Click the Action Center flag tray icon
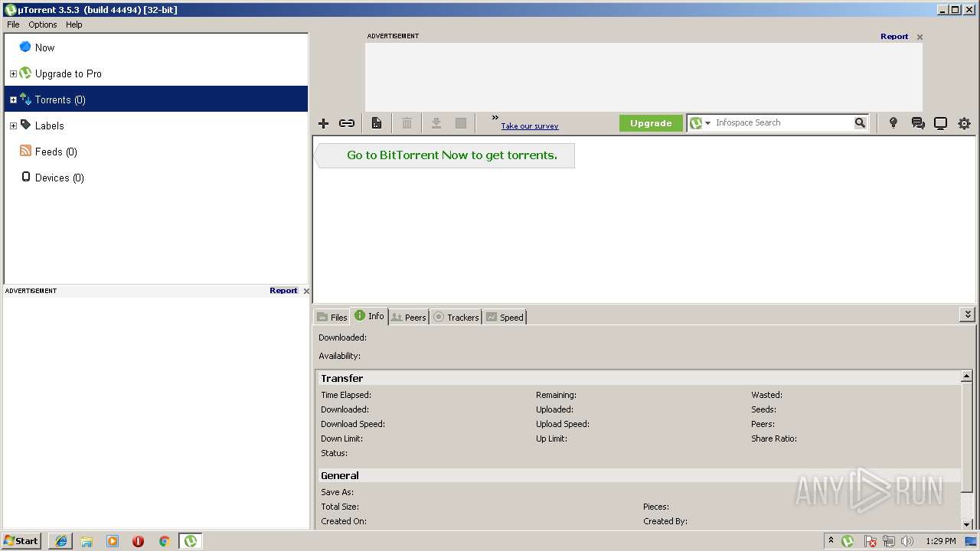 [x=871, y=541]
